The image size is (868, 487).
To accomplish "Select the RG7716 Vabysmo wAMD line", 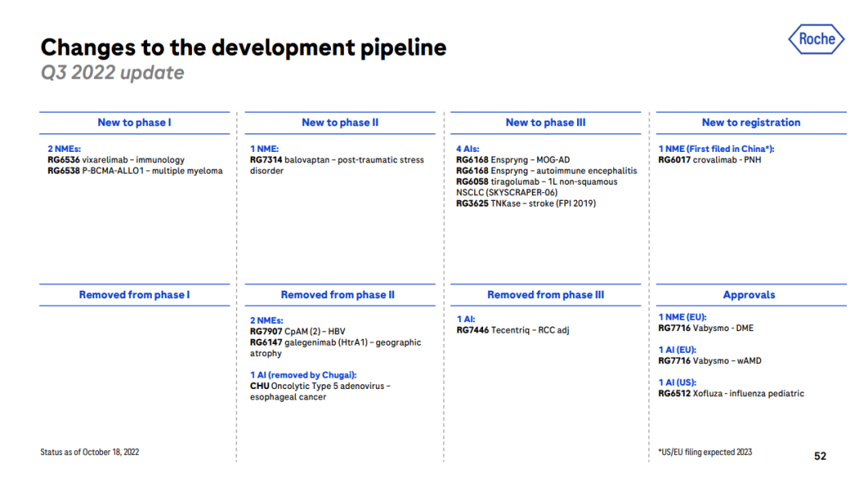I will pyautogui.click(x=710, y=361).
